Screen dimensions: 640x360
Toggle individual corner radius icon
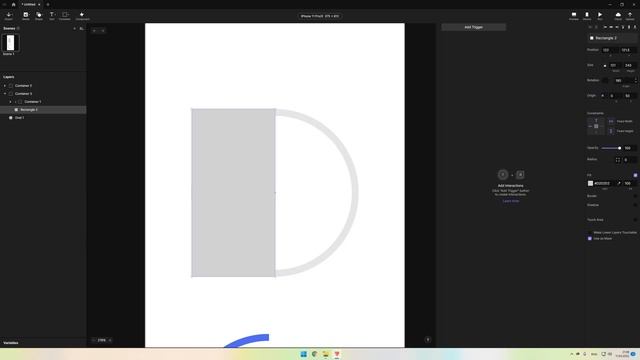[618, 160]
